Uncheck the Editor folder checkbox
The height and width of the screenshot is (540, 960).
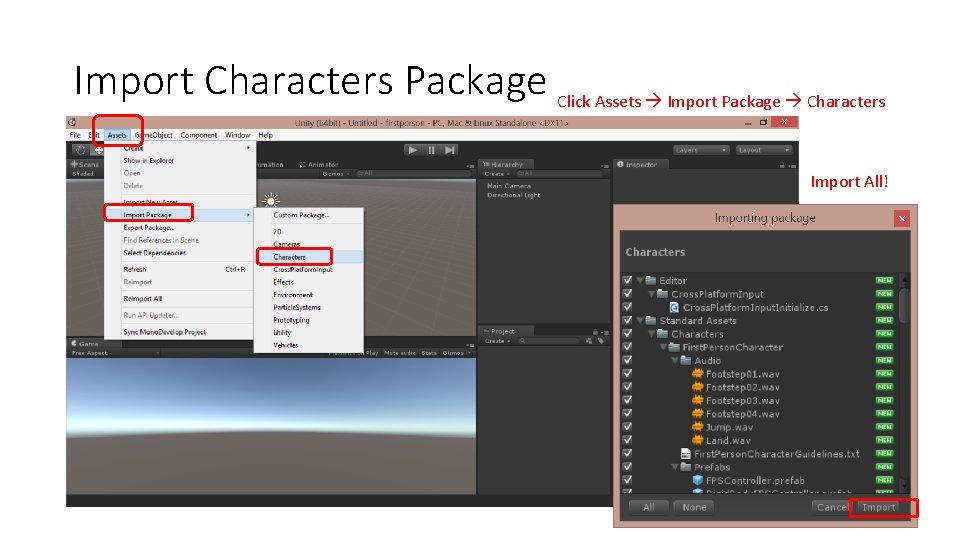[628, 280]
